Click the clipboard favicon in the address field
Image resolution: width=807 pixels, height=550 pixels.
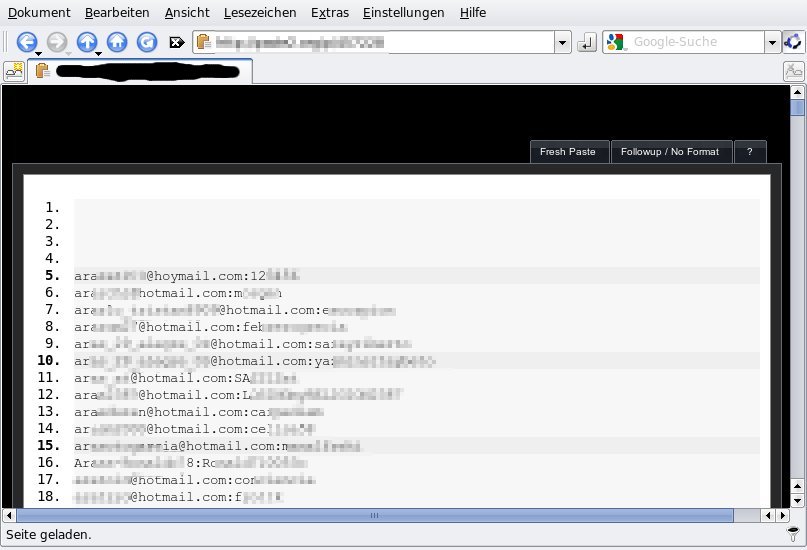pos(204,42)
